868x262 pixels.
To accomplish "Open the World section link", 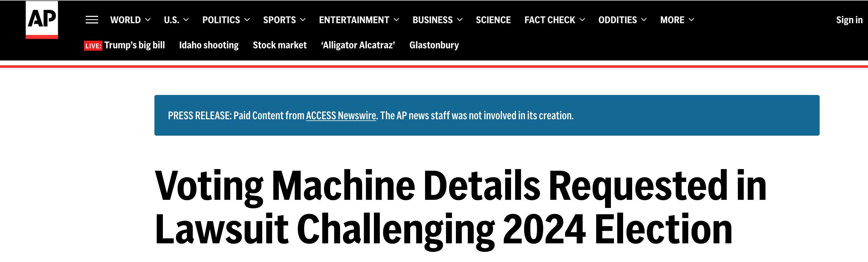I will point(125,20).
